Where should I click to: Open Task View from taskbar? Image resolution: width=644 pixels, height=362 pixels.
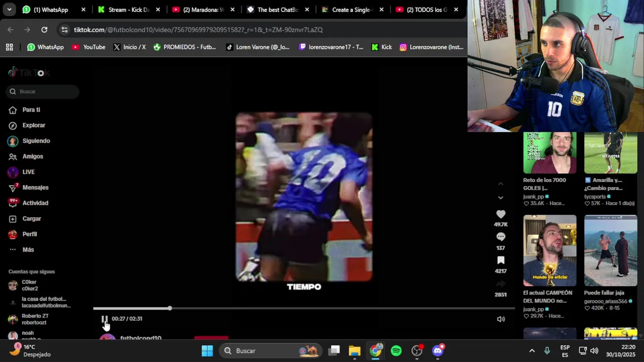[x=335, y=350]
